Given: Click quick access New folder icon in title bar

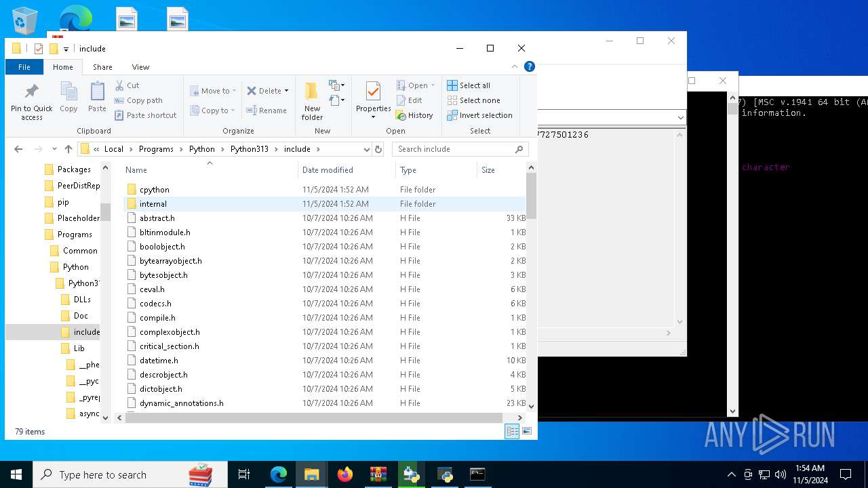Looking at the screenshot, I should [54, 49].
